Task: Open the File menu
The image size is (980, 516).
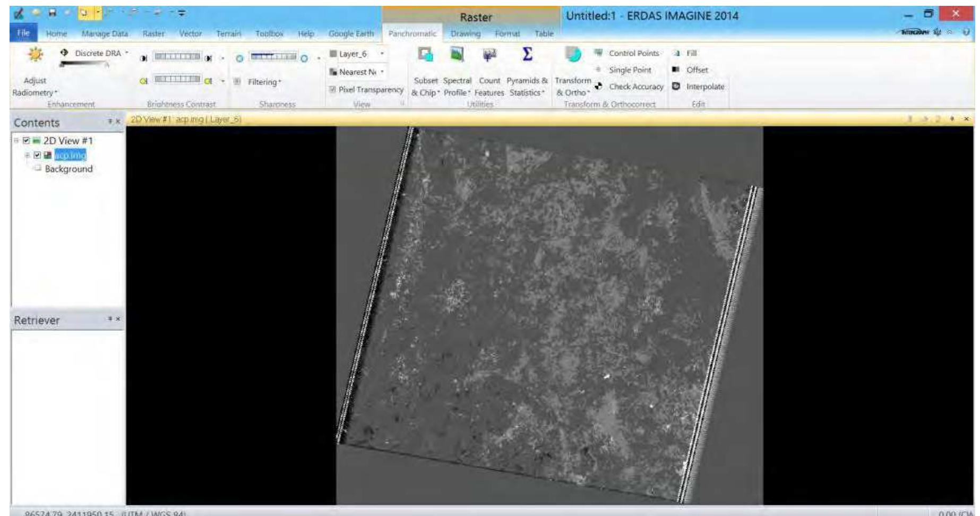Action: 23,33
